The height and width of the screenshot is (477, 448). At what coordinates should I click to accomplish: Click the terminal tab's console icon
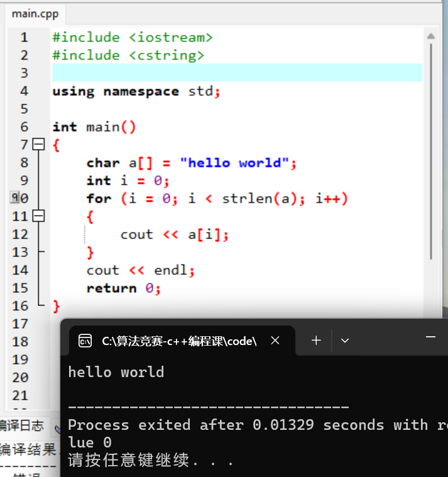85,341
